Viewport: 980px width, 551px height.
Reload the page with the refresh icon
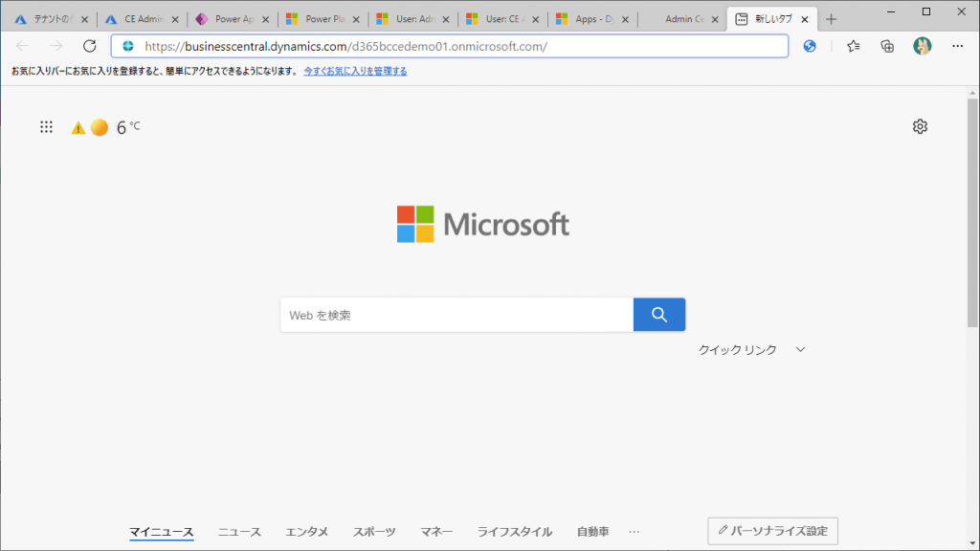pyautogui.click(x=90, y=46)
